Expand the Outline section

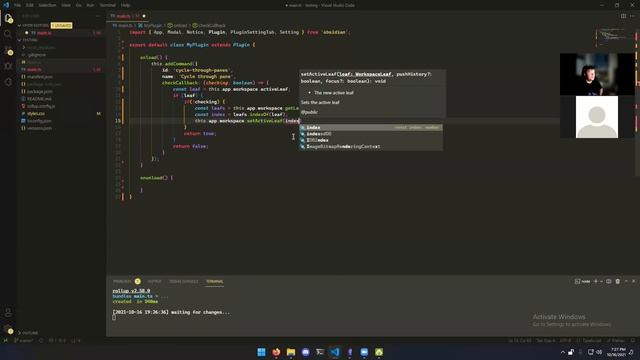tap(30, 333)
